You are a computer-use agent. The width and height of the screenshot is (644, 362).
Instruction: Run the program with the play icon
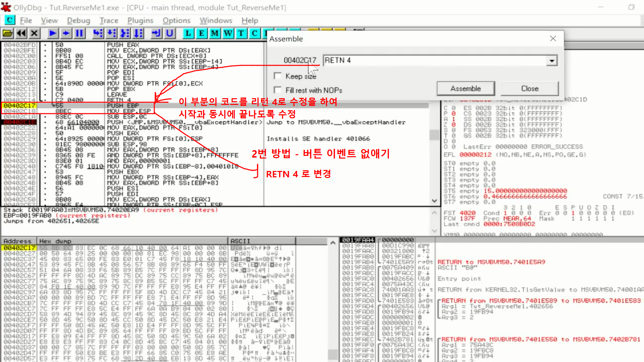52,33
